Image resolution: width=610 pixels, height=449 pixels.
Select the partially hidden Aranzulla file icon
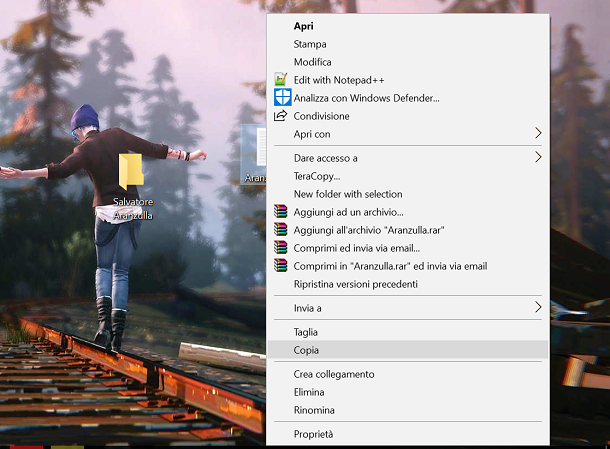253,154
